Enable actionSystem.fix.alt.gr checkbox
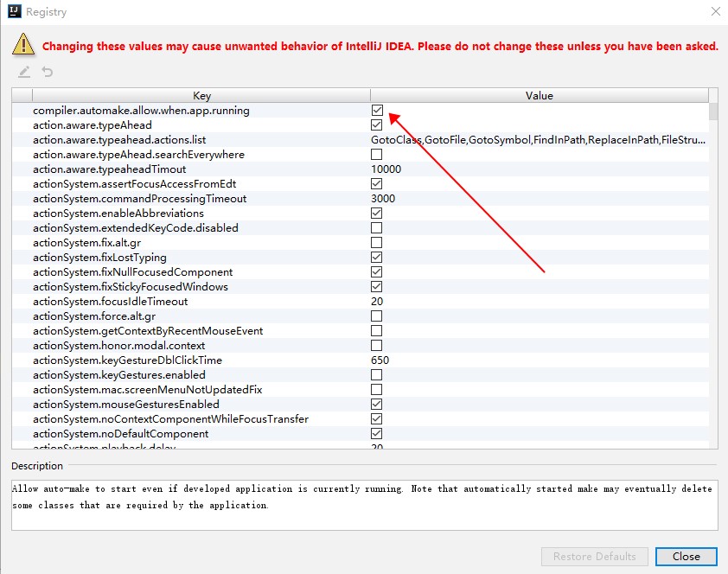 click(x=377, y=243)
